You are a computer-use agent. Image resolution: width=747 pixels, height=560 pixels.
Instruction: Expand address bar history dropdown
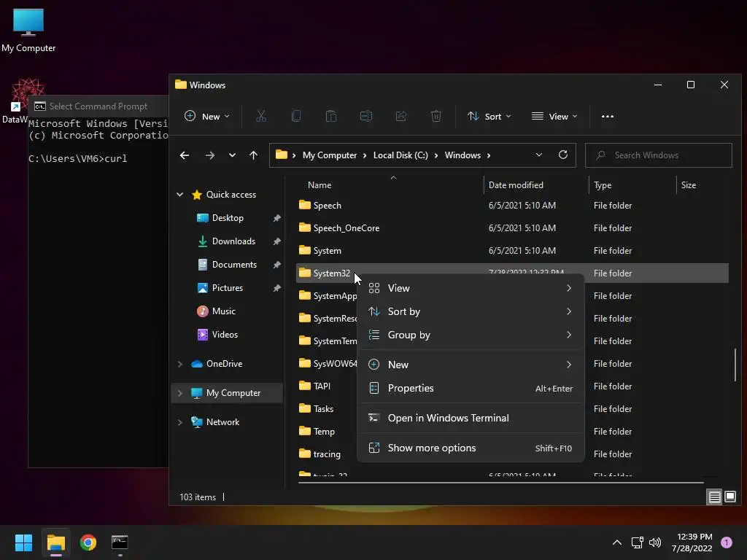click(x=539, y=155)
